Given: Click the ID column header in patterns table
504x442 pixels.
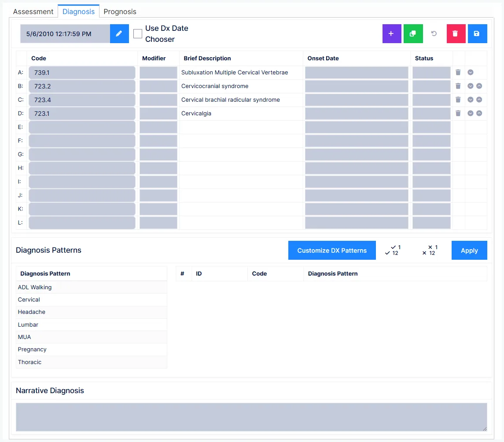Looking at the screenshot, I should point(199,273).
